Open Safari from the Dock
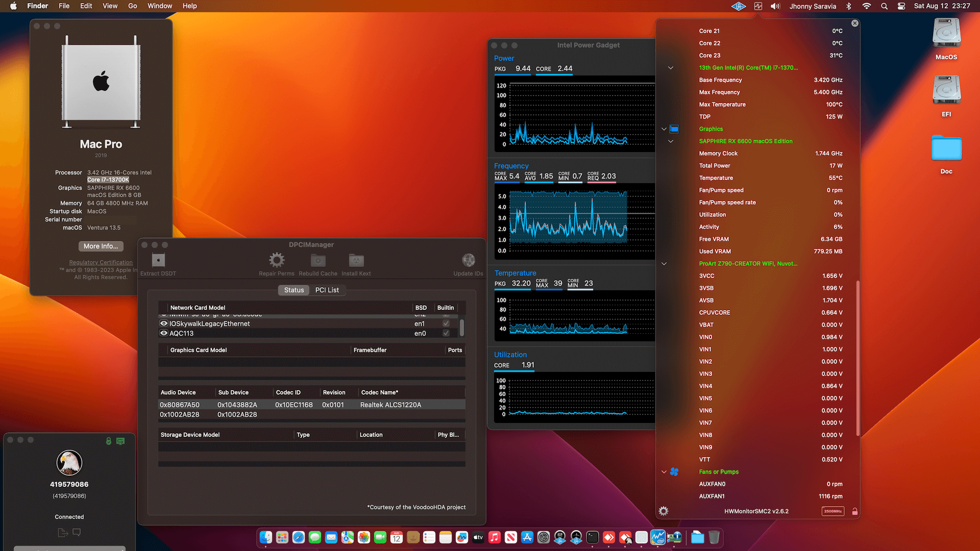Screen dimensions: 980x551 point(299,537)
